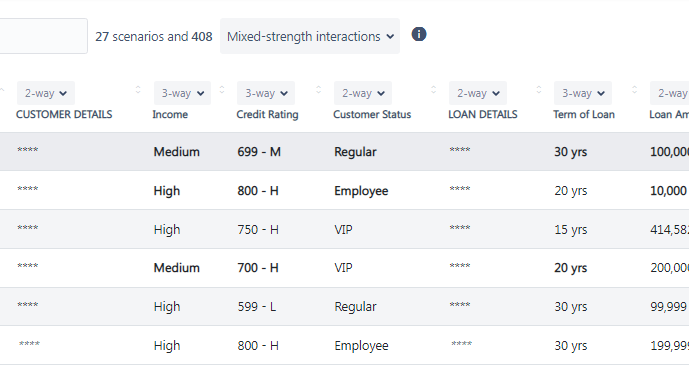
Task: Change Income column 3-way strength
Action: [182, 93]
